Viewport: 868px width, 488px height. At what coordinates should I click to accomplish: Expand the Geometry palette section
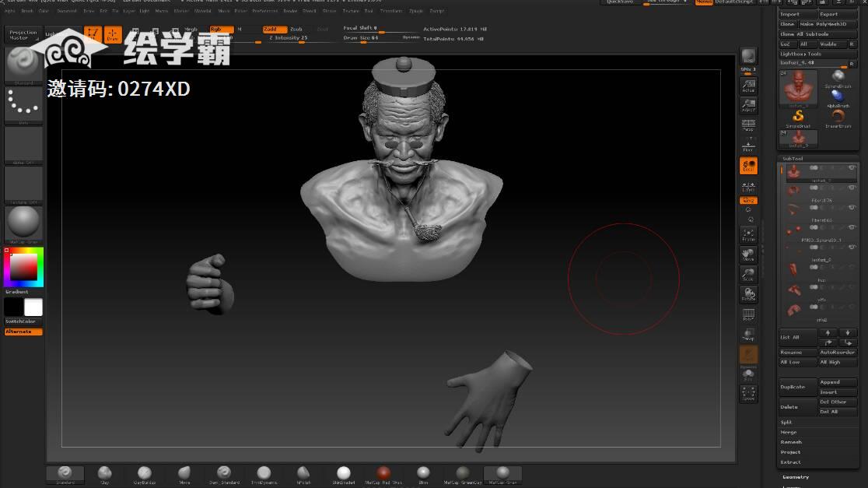(x=796, y=477)
